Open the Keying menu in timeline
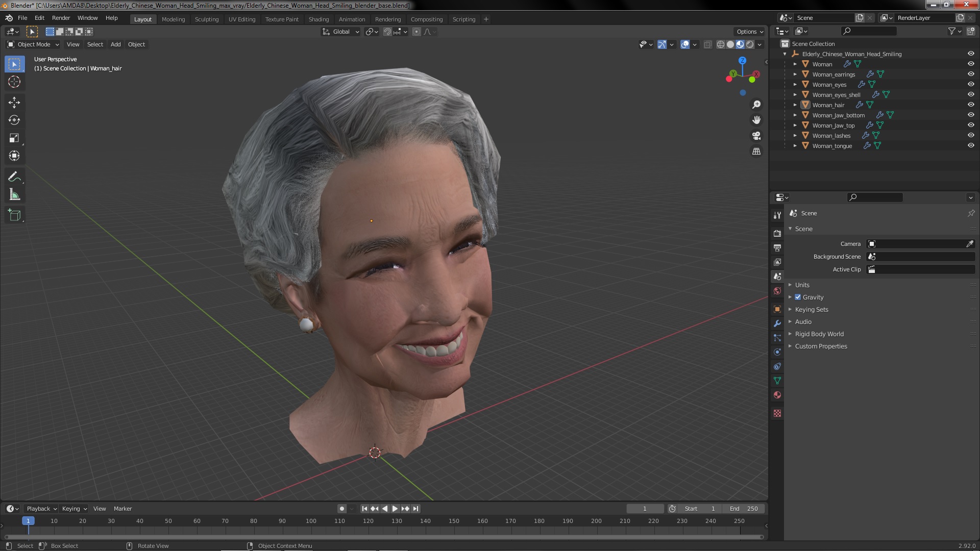 point(74,509)
